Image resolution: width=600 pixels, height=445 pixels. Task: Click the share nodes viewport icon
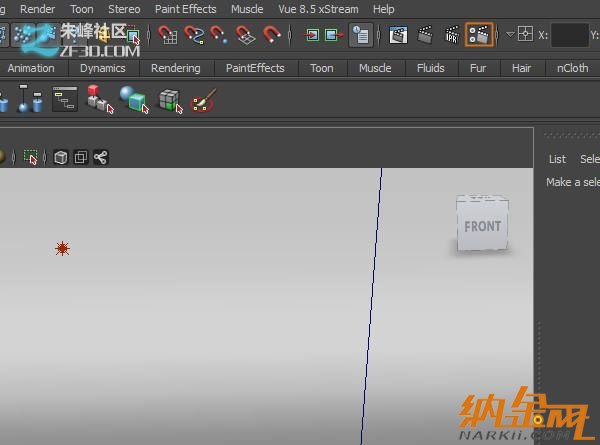pyautogui.click(x=101, y=157)
